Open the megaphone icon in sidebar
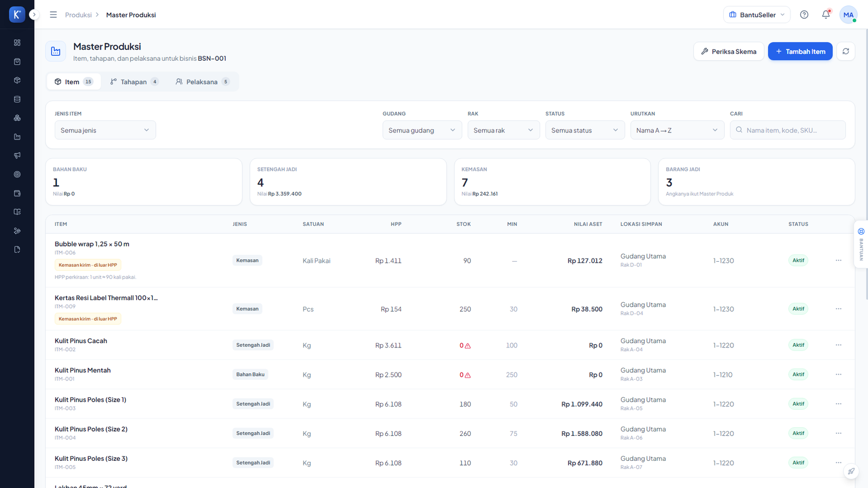The image size is (868, 488). pyautogui.click(x=17, y=155)
